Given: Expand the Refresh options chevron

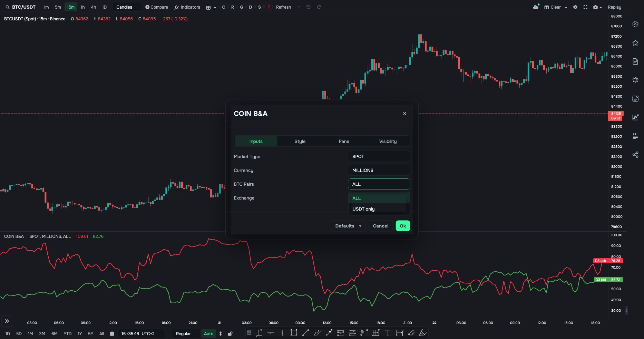Looking at the screenshot, I should pyautogui.click(x=299, y=7).
